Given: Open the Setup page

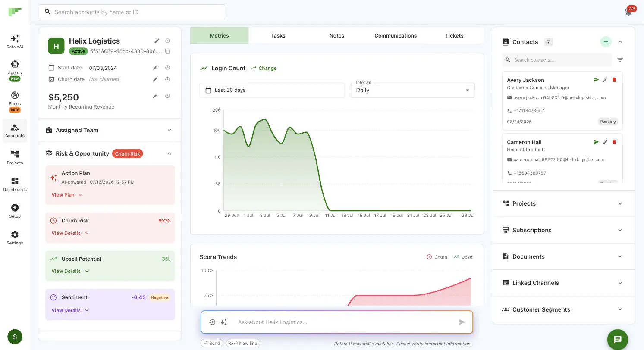Looking at the screenshot, I should tap(15, 211).
